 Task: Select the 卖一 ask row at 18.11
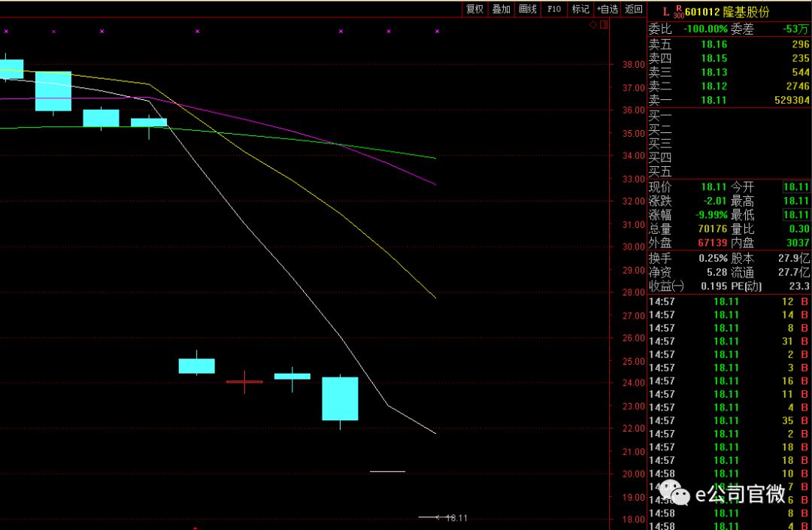(x=729, y=100)
